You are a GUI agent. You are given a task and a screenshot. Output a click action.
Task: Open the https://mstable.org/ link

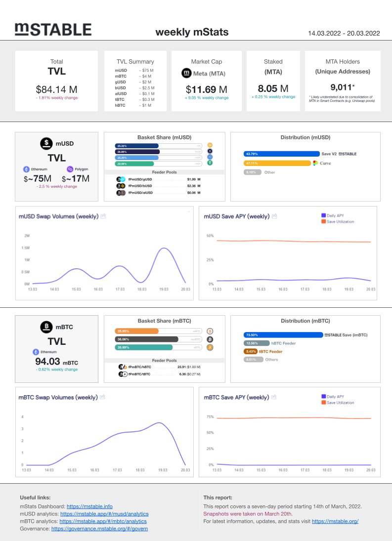pyautogui.click(x=336, y=521)
